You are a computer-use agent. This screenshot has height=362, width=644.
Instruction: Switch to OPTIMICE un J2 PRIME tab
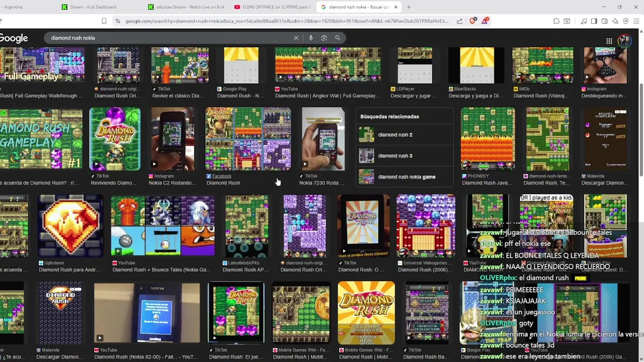273,7
